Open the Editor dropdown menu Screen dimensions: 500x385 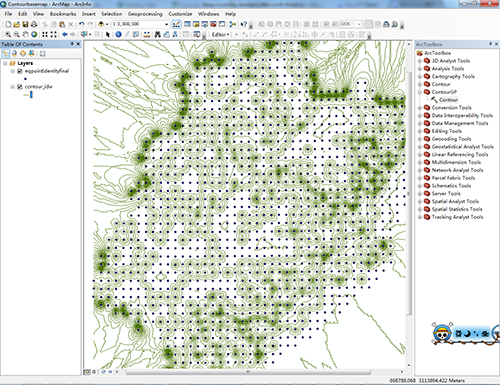[220, 34]
